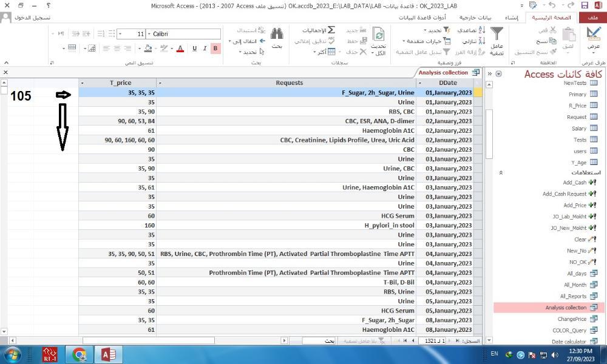Click the Totals sigma (الإجماليات) icon

click(x=331, y=30)
